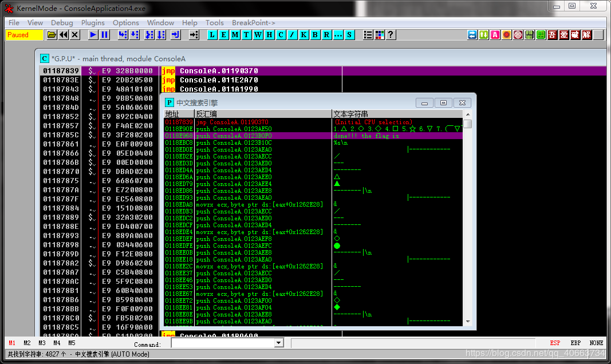Open the Memory map (M button)
The height and width of the screenshot is (364, 611).
(235, 35)
